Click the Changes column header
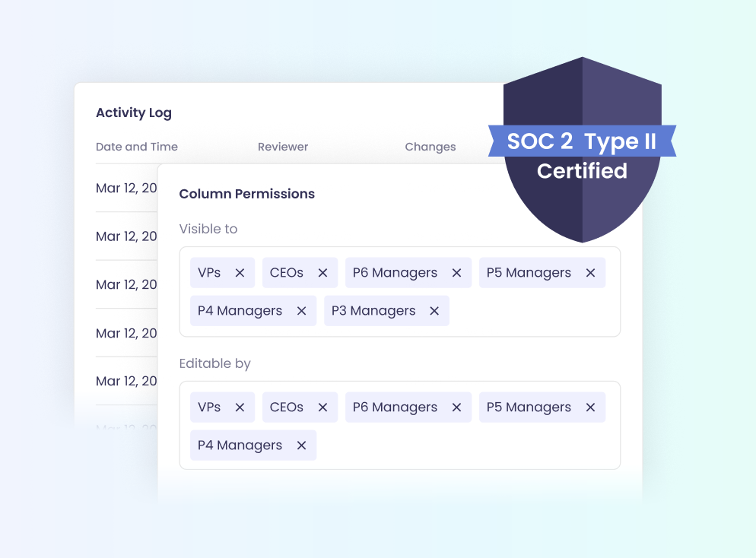Screen dimensions: 756x558 tap(430, 147)
